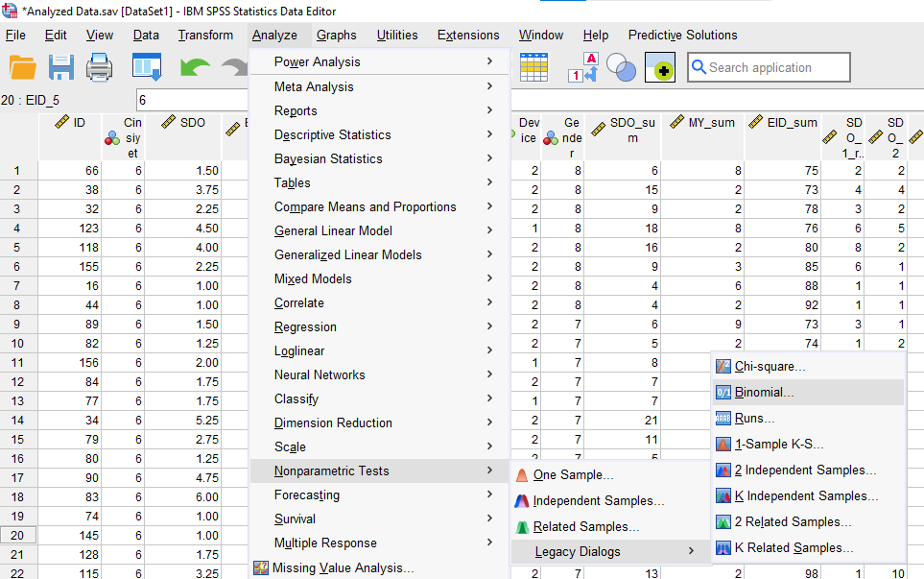The width and height of the screenshot is (924, 579).
Task: Select the EID_sum column header
Action: pos(783,136)
